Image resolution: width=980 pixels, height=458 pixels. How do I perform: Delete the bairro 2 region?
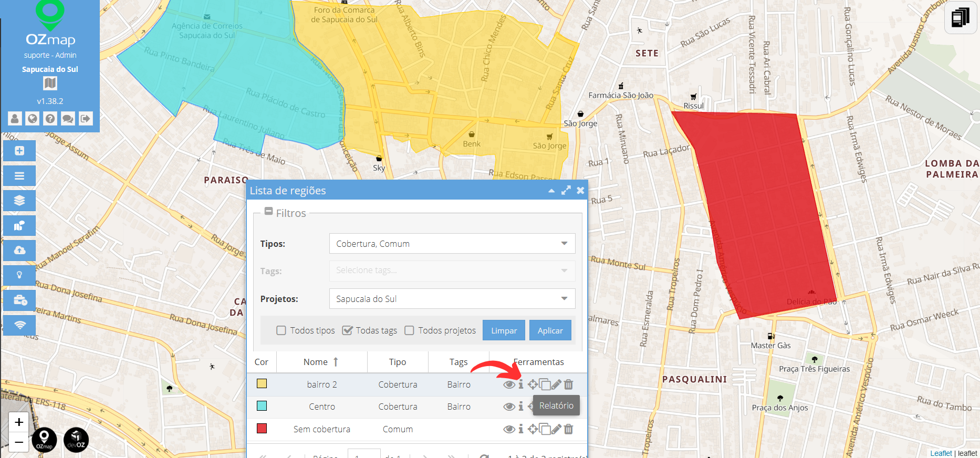[x=568, y=384]
